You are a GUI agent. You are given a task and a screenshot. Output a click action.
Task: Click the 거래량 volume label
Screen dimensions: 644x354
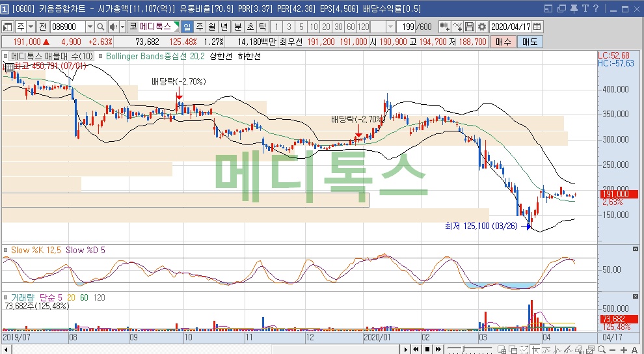[x=23, y=297]
